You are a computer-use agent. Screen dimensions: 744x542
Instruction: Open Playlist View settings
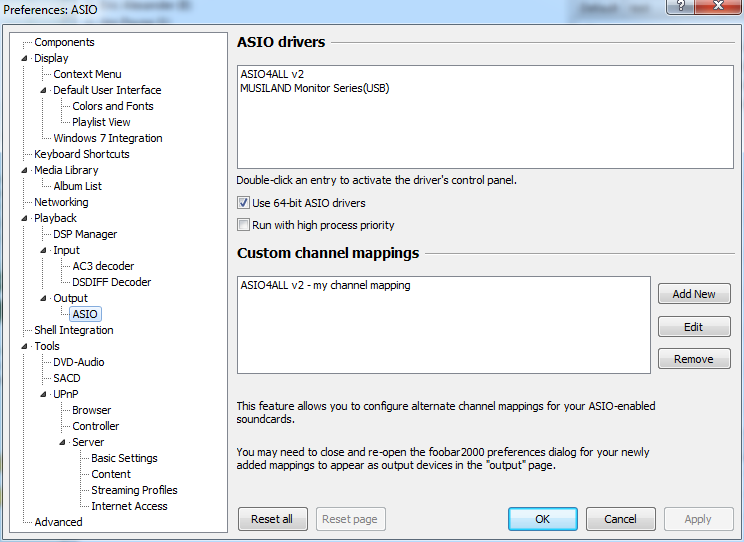[x=101, y=122]
